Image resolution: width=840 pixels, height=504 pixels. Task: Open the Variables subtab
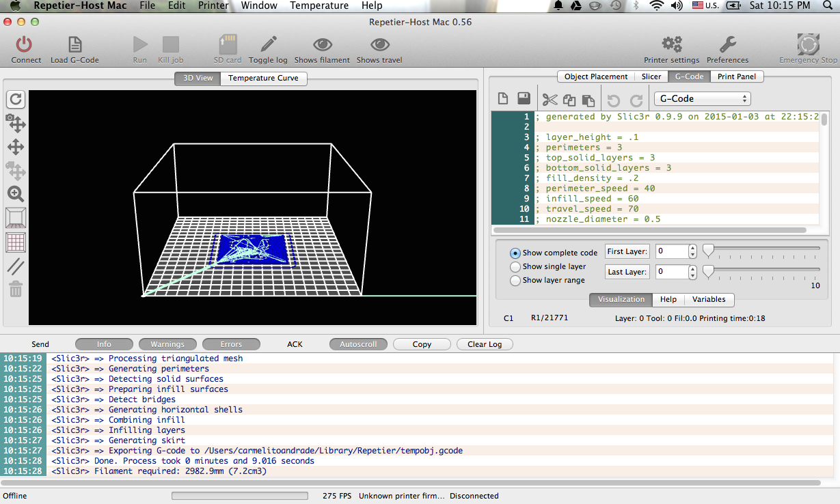(x=709, y=299)
